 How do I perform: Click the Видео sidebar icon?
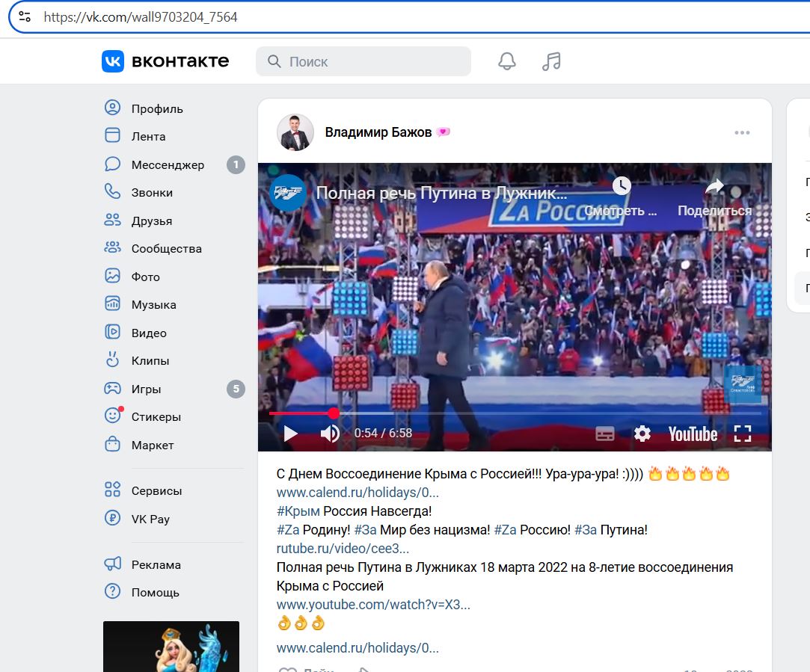coord(113,333)
